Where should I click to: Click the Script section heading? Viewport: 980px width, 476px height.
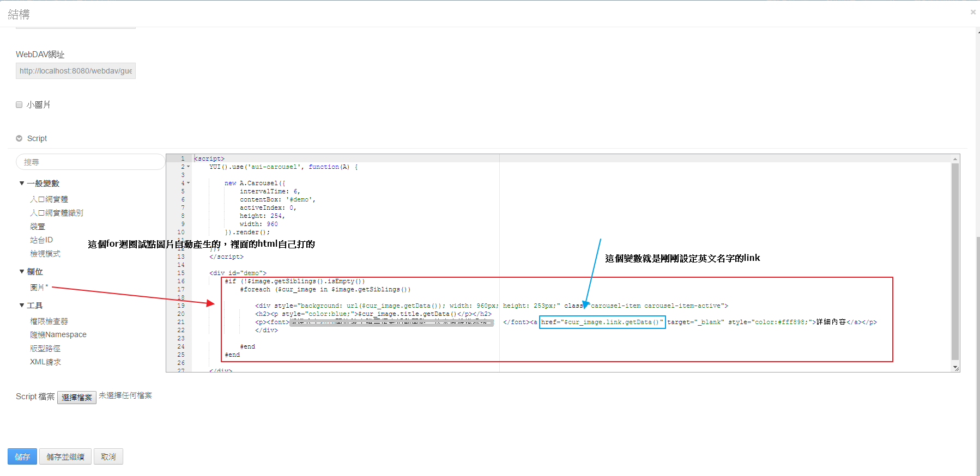37,138
